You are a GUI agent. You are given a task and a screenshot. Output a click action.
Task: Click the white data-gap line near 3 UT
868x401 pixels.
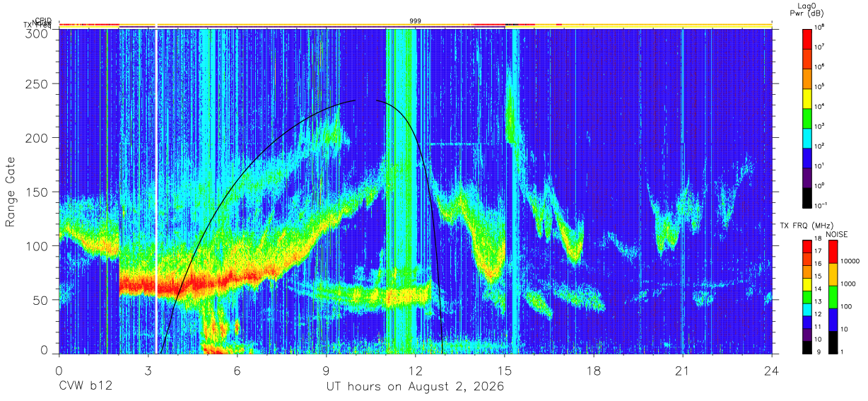click(x=156, y=191)
